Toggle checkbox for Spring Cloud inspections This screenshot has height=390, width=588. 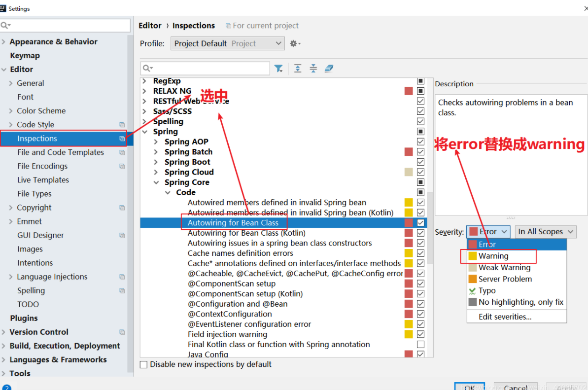click(x=420, y=172)
